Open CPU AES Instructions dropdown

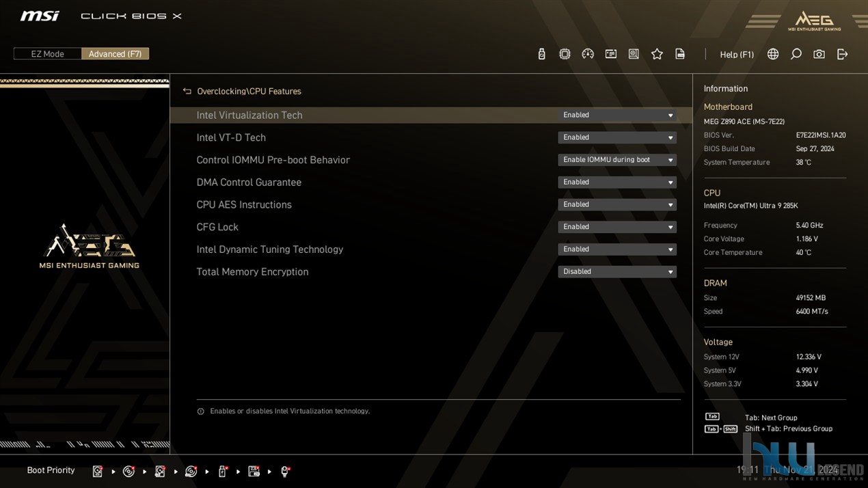click(617, 204)
